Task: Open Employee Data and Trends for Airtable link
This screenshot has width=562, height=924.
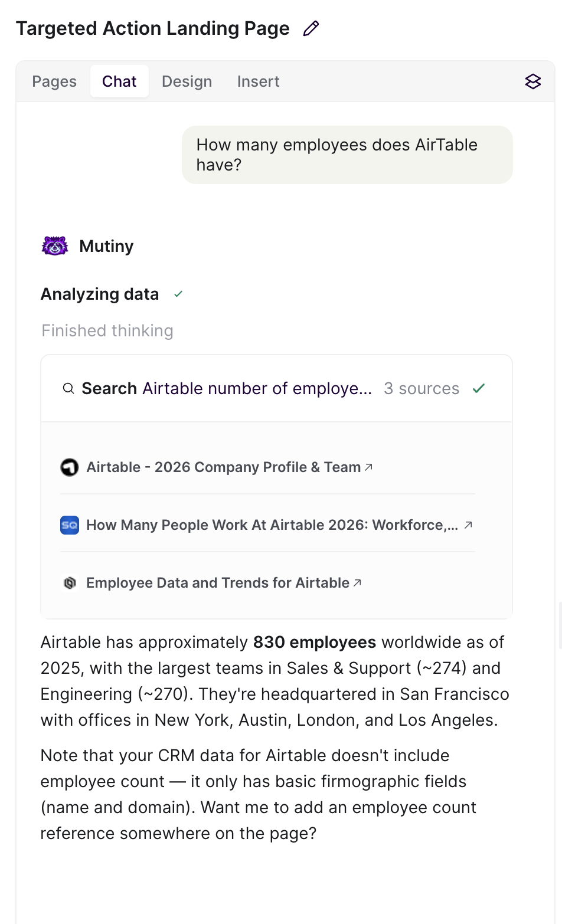Action: click(218, 583)
